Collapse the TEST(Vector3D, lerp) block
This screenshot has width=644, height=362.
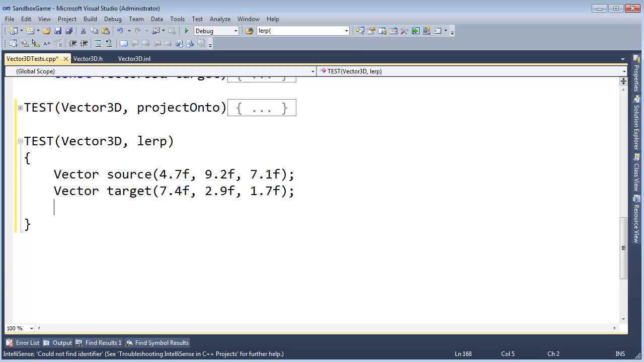[x=20, y=141]
